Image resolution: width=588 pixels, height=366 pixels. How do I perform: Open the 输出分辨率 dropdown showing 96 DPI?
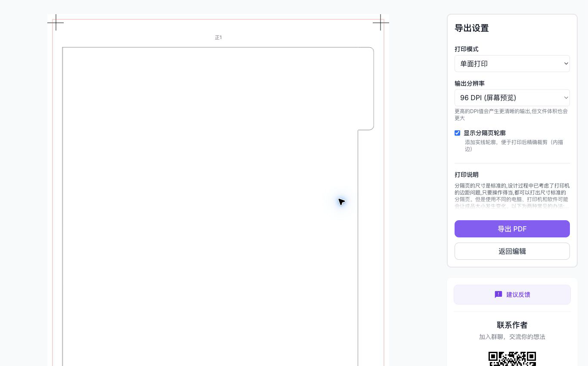point(512,98)
